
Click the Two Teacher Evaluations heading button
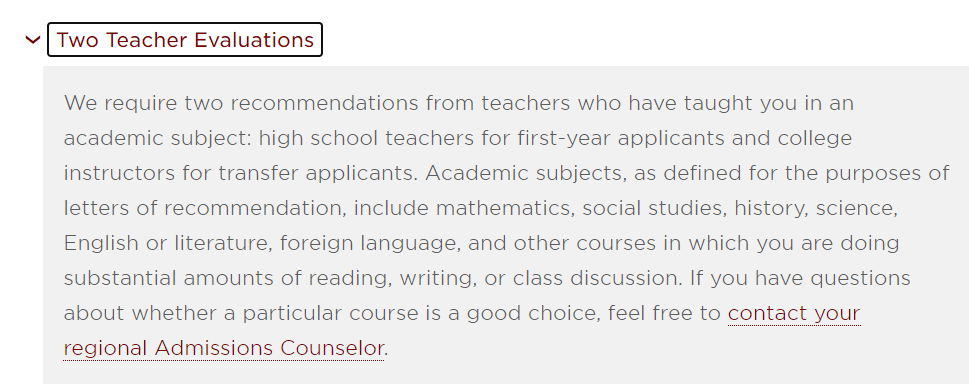[185, 40]
